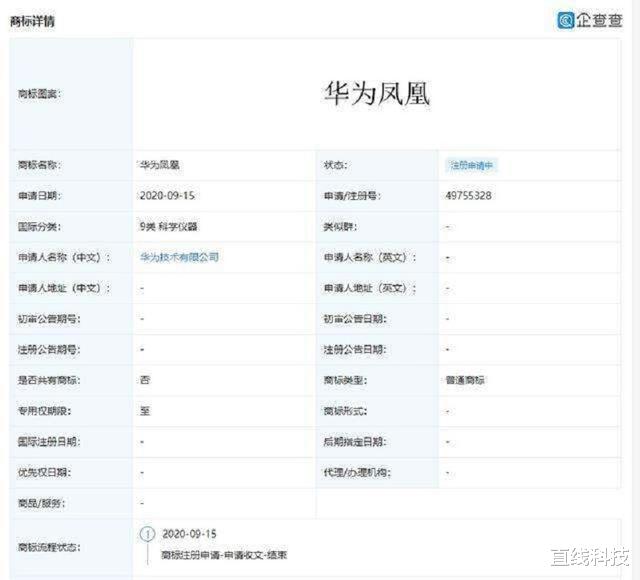Select the registration number 49755328
Image resolution: width=640 pixels, height=580 pixels.
pyautogui.click(x=469, y=196)
